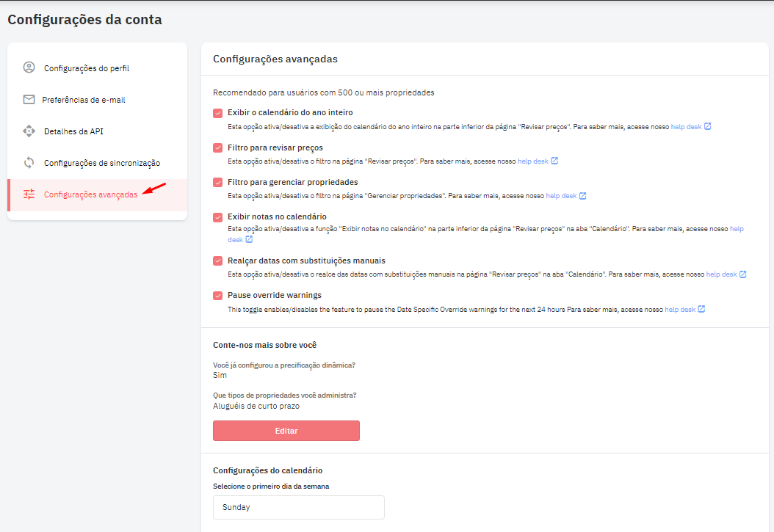Open help desk link for Filtro para revisar preços
Screen dimensions: 774x532
[x=532, y=161]
